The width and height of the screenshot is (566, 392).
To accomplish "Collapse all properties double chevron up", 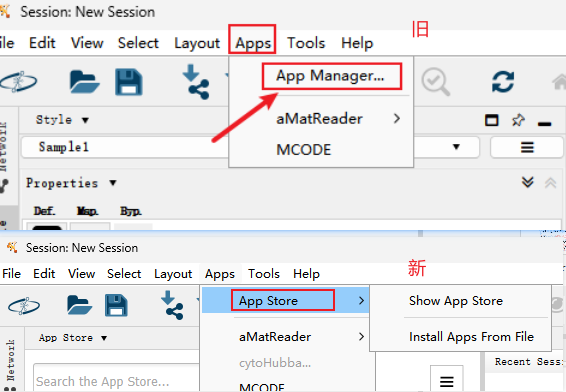I will coord(550,183).
